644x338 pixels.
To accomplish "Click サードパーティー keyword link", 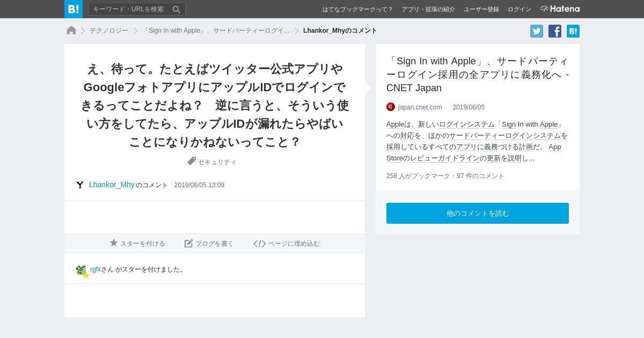I will [477, 136].
